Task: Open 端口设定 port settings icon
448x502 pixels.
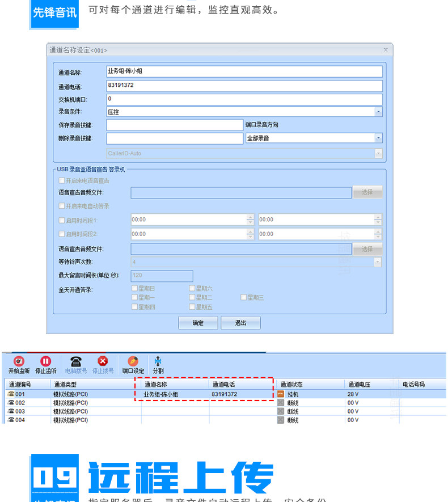Action: pyautogui.click(x=133, y=361)
